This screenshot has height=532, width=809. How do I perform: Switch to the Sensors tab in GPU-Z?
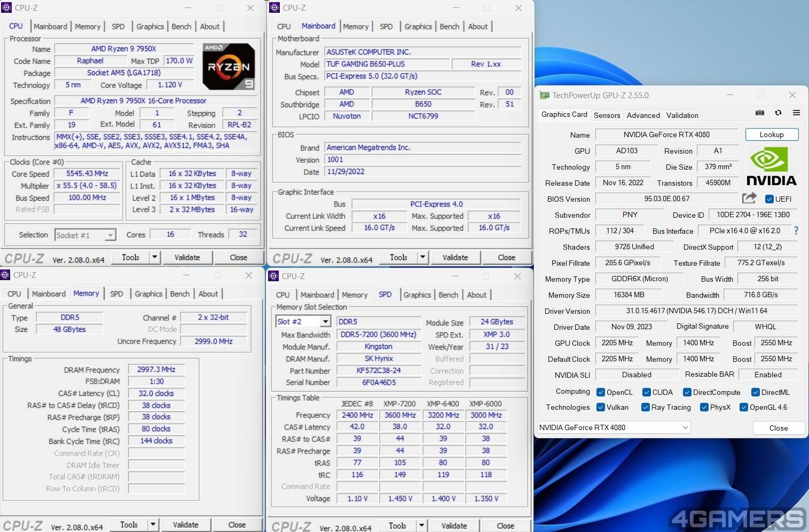click(607, 115)
